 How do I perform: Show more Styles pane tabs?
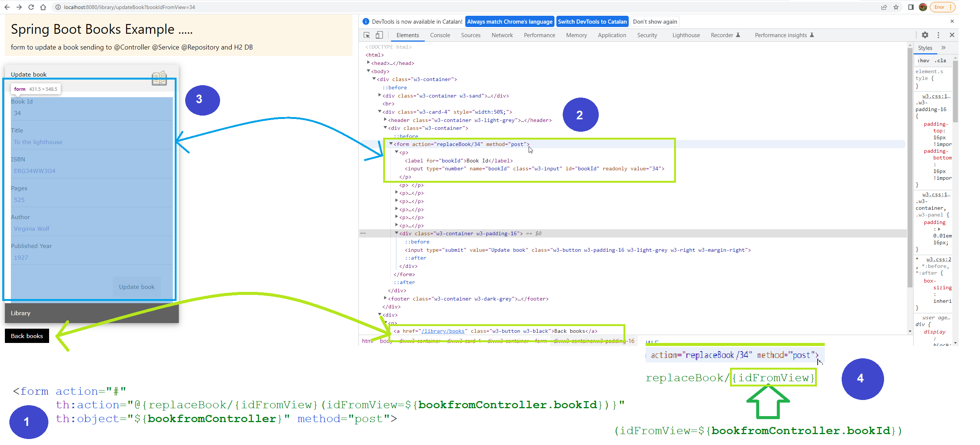(943, 48)
